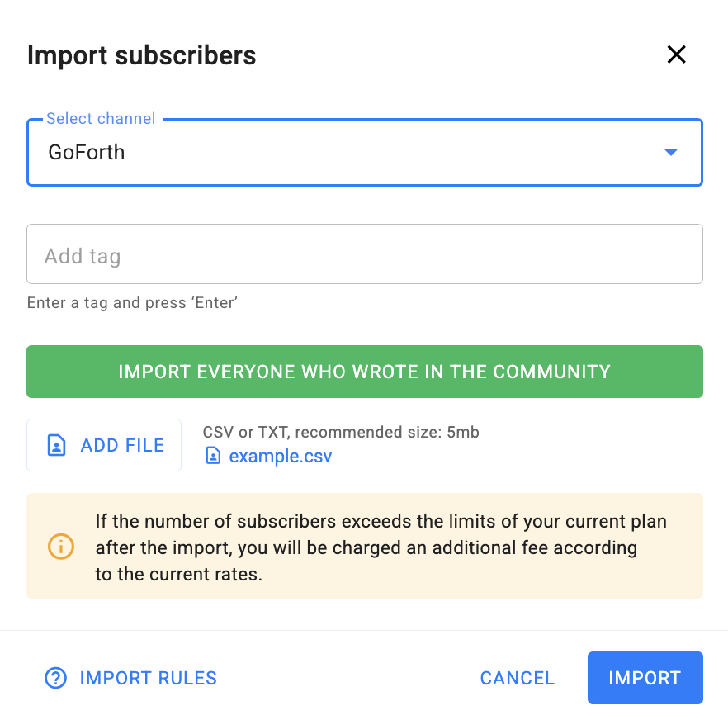The height and width of the screenshot is (720, 728).
Task: Focus the Add tag input field
Action: (x=364, y=256)
